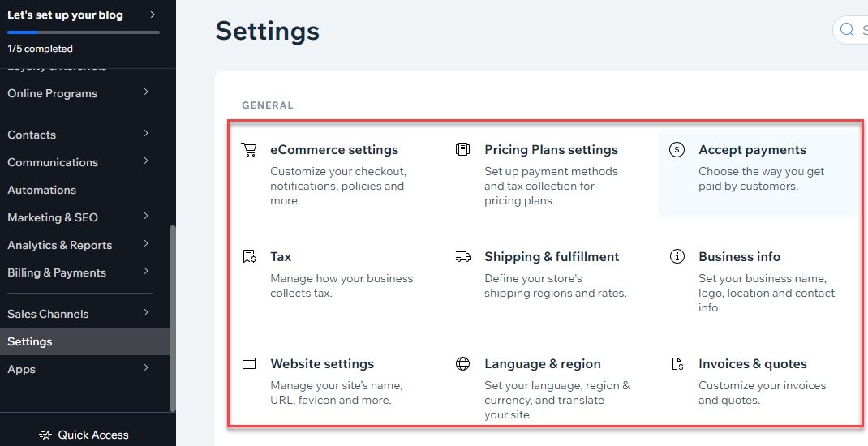Expand the Apps menu chevron
Viewport: 868px width, 446px height.
pyautogui.click(x=146, y=368)
